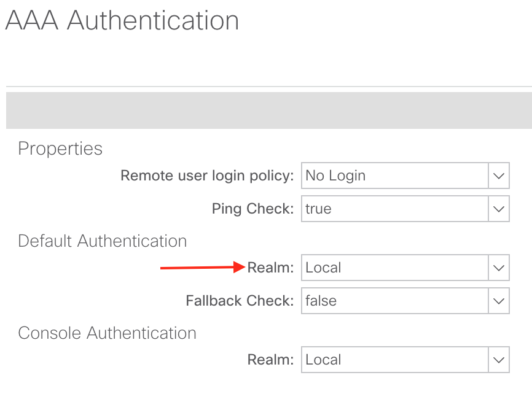Click the gray toolbar bar above Properties
Screen dimensions: 532x394
click(268, 111)
